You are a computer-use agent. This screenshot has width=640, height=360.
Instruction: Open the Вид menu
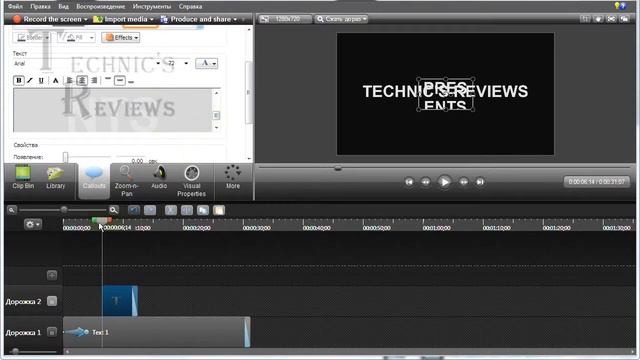63,7
